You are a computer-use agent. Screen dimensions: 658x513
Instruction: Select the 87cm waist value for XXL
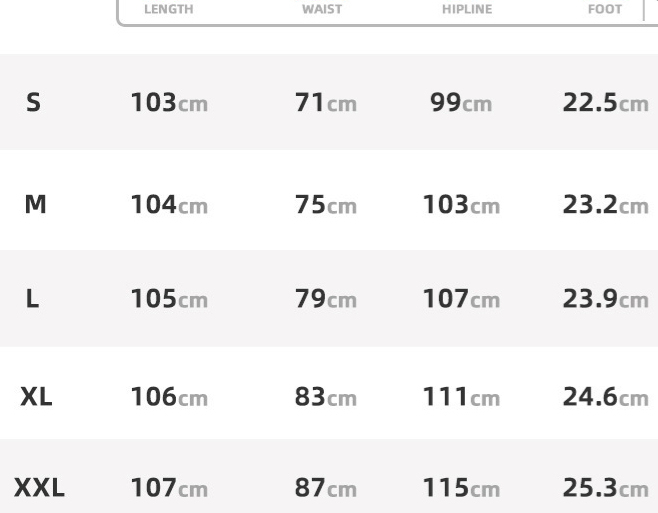(326, 490)
